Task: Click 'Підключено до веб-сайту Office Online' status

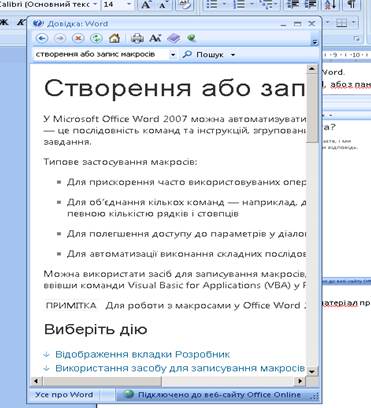Action: (x=219, y=395)
